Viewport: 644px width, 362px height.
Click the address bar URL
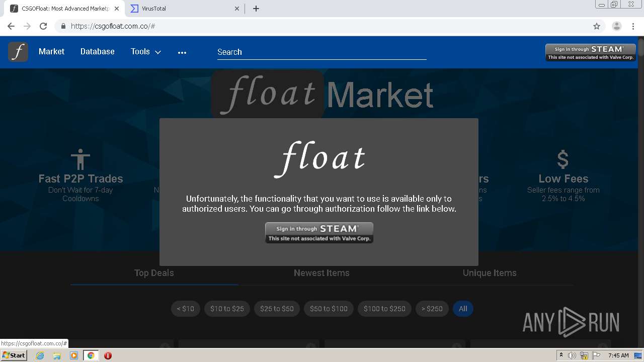pos(113,26)
